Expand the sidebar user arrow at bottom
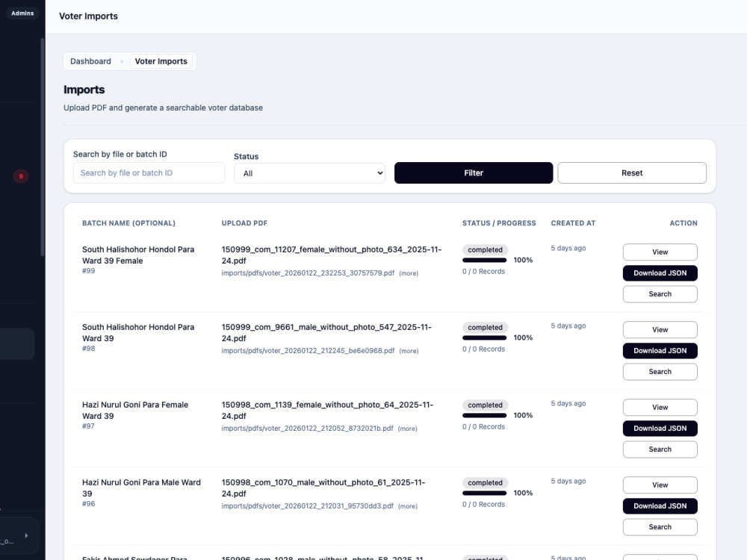 [26, 535]
